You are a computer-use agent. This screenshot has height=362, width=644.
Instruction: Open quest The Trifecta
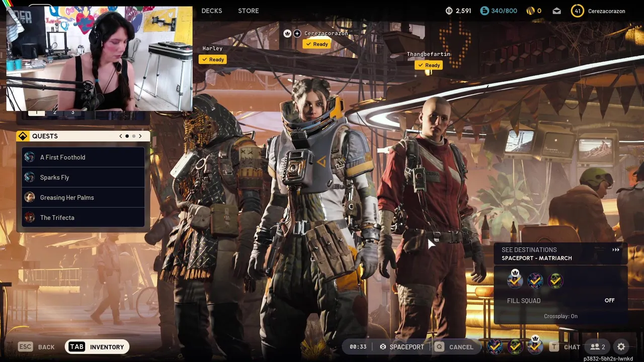[83, 218]
